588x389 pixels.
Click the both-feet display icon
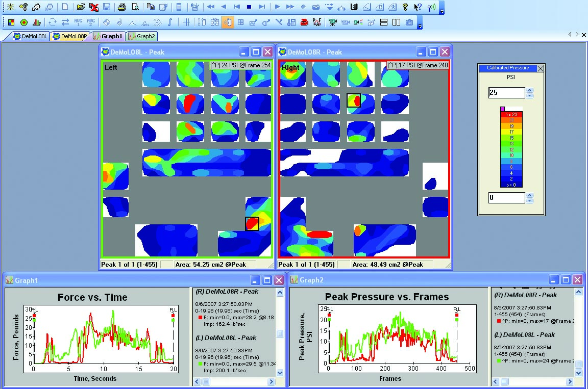(x=214, y=22)
